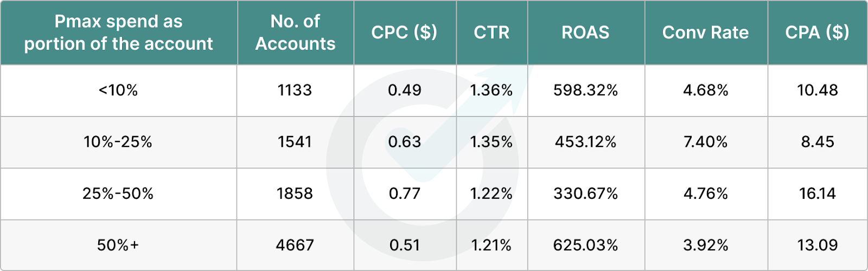This screenshot has height=271, width=868.
Task: Click the CPC ($) column header
Action: [x=404, y=33]
